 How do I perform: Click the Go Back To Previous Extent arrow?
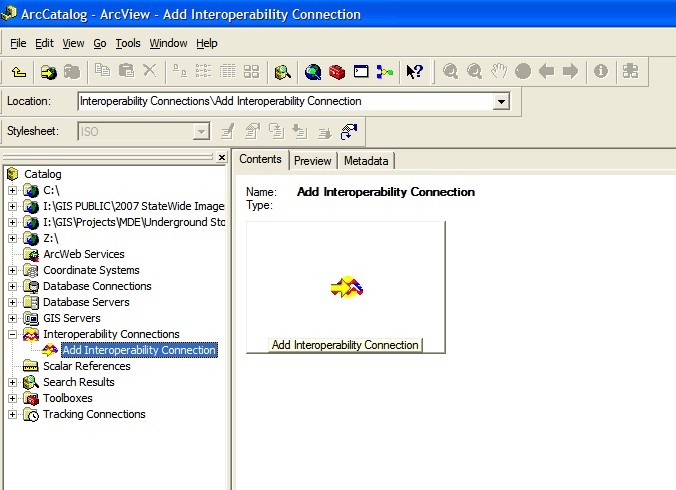click(547, 71)
